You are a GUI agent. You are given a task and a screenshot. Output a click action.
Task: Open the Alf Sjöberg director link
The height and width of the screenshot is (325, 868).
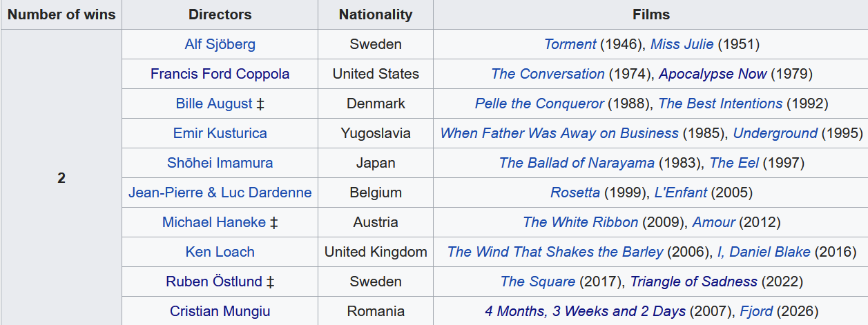220,44
